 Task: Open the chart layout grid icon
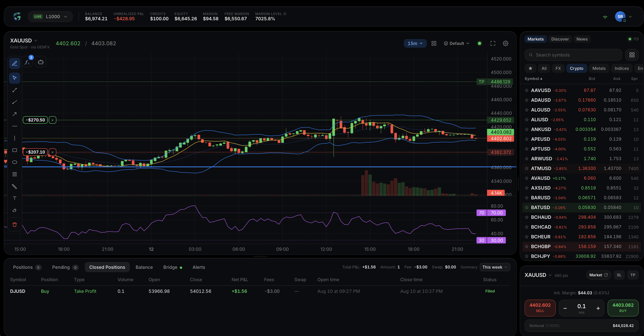(x=434, y=44)
